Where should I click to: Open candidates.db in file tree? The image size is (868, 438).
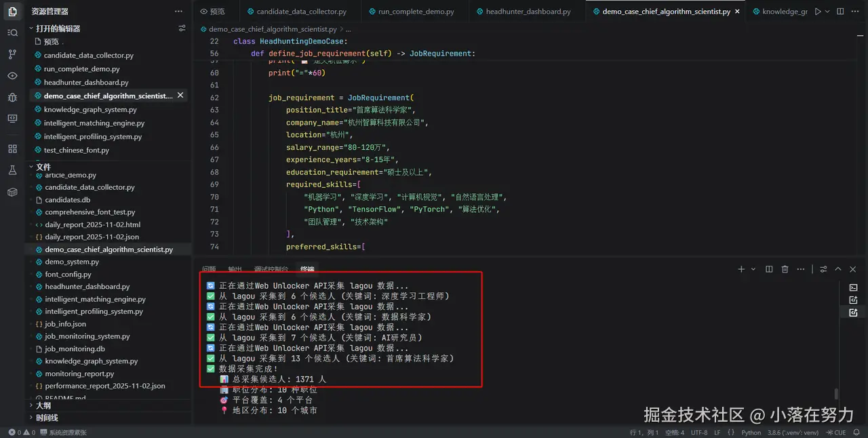point(68,200)
